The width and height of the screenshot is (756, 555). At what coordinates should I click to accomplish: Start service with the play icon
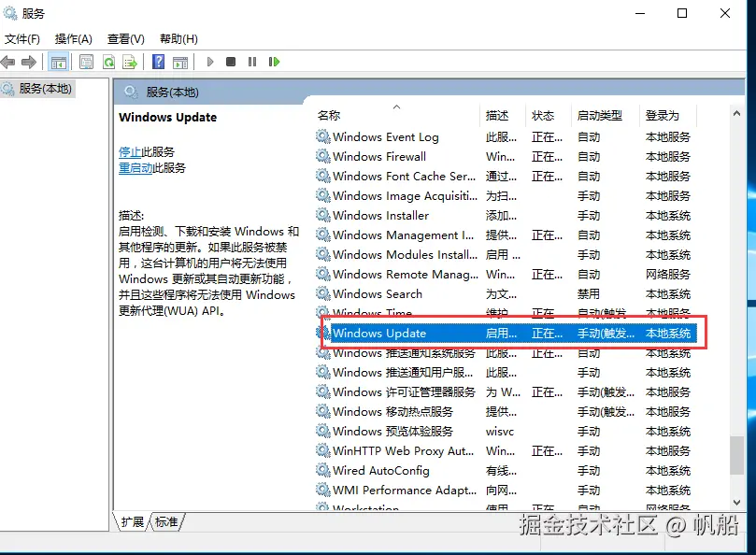click(209, 62)
